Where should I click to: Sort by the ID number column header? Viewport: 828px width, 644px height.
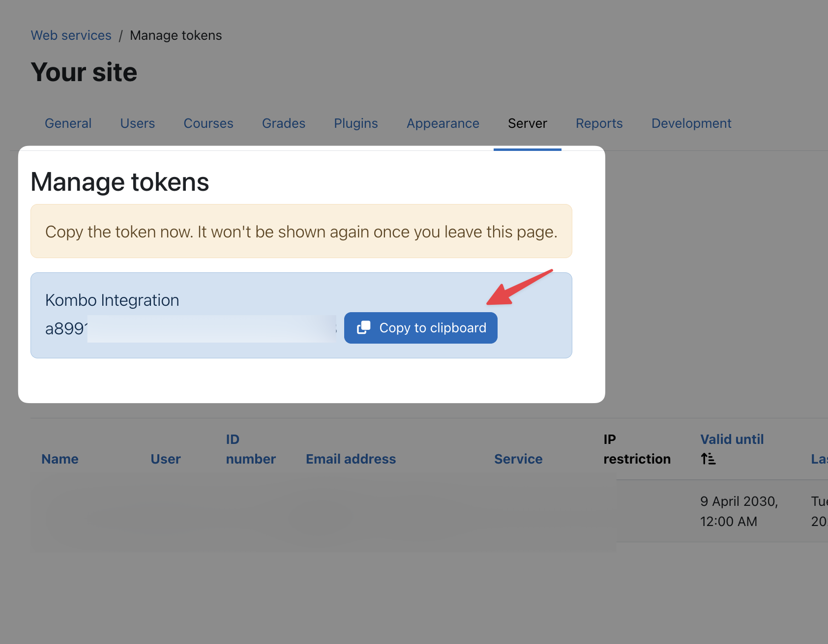(x=250, y=449)
